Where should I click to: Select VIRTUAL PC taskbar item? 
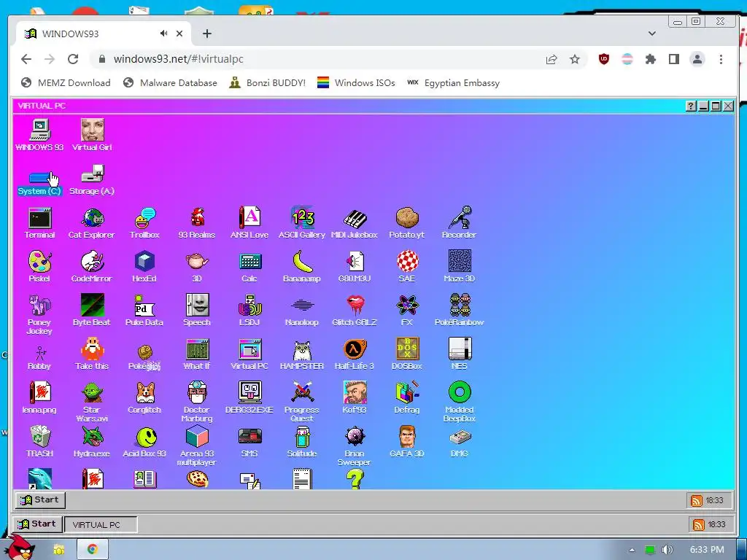click(101, 525)
